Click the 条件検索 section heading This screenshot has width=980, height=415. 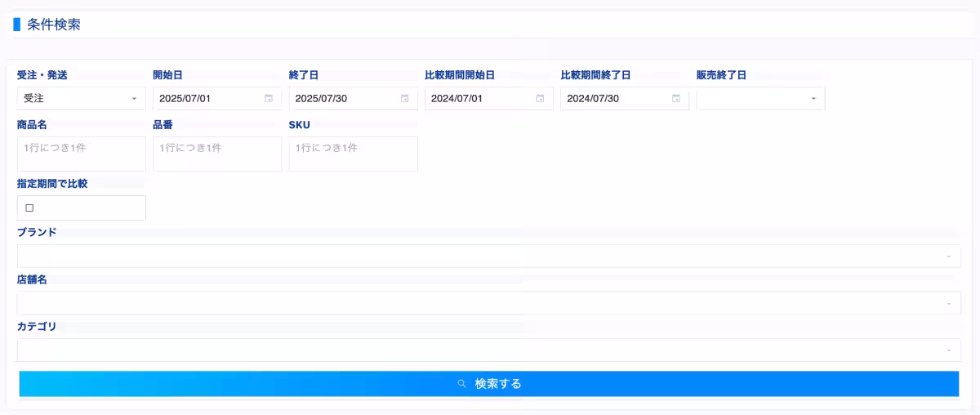(53, 25)
